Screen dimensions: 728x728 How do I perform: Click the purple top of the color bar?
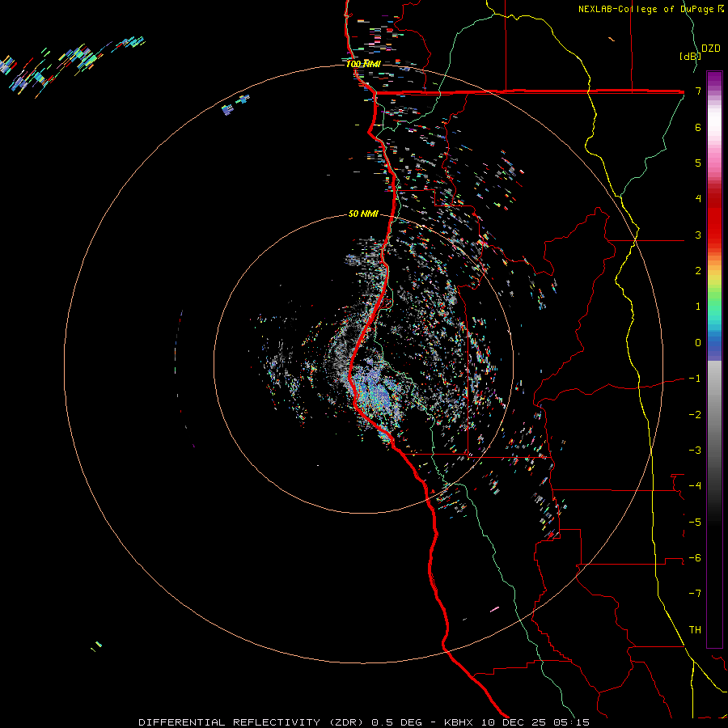(714, 79)
